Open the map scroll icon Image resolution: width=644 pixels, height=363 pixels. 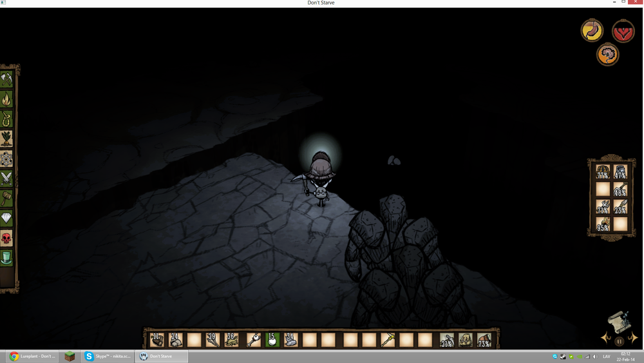[620, 322]
